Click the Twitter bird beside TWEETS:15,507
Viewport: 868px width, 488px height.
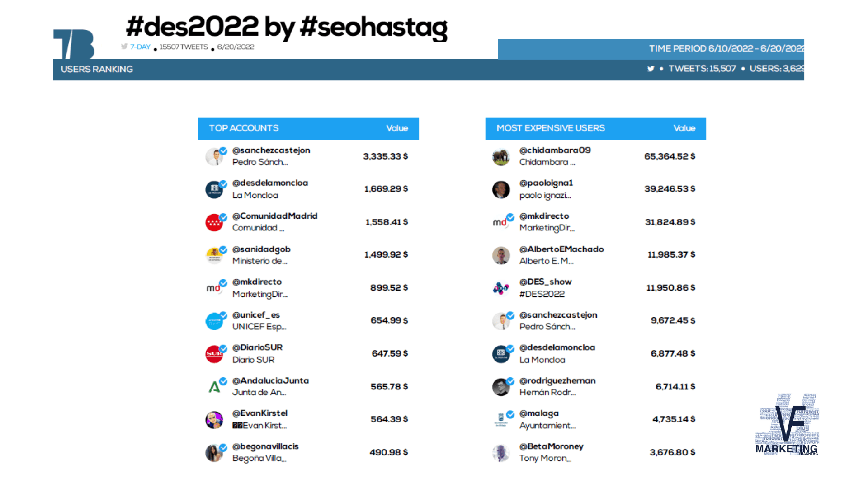pos(651,69)
